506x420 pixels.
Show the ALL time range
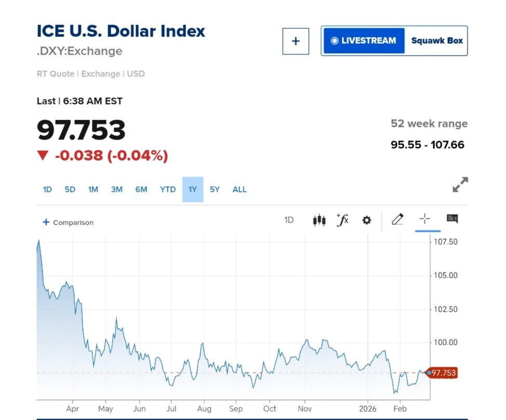(239, 189)
